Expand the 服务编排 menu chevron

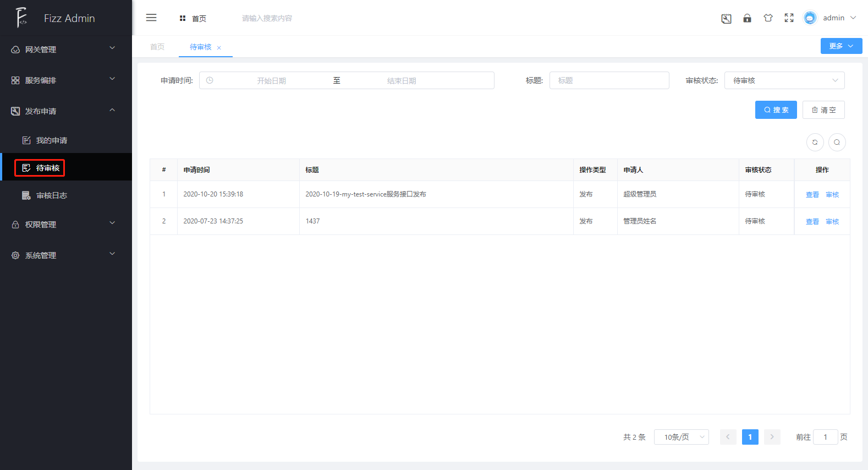click(x=112, y=79)
